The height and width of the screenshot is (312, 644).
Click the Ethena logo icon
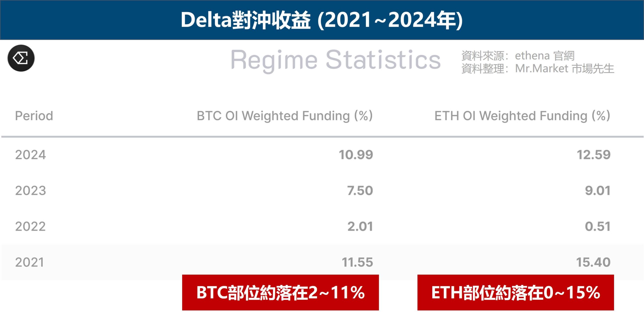pos(21,58)
